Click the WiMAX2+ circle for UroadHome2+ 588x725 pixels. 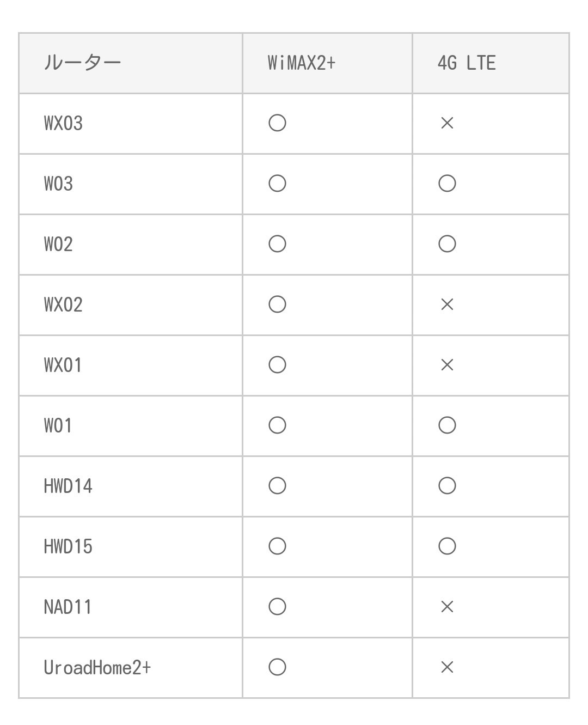coord(277,667)
